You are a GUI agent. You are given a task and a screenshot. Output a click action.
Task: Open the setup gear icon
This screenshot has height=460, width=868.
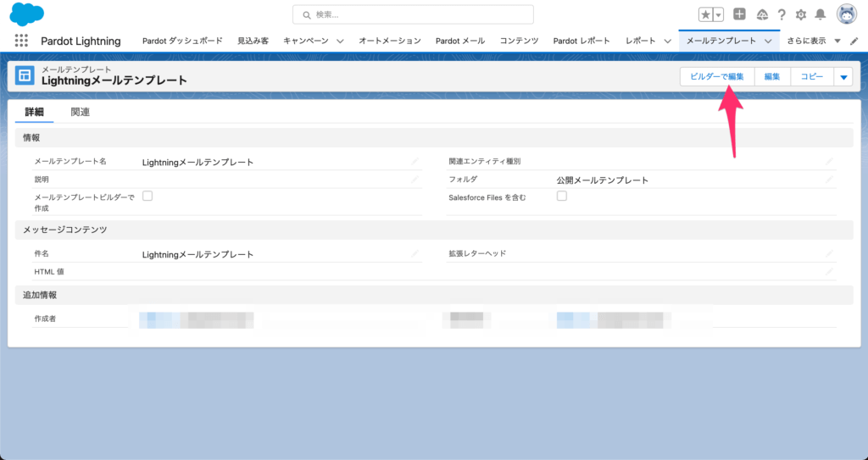(800, 15)
